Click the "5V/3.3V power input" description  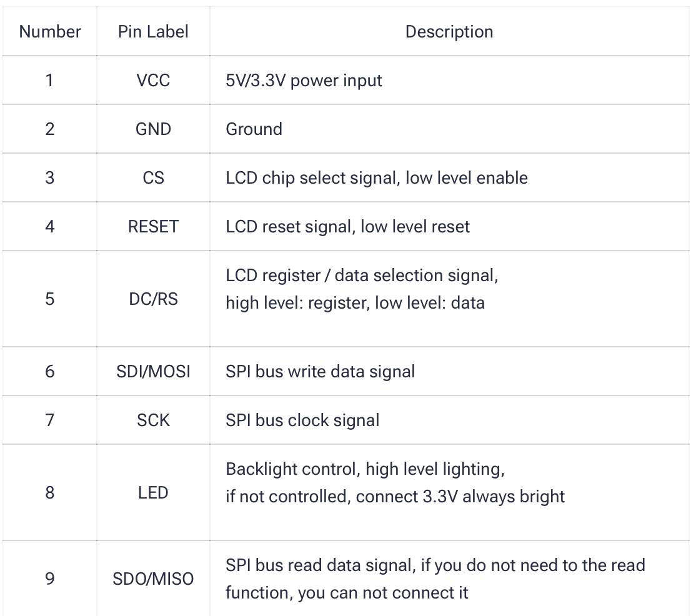304,81
